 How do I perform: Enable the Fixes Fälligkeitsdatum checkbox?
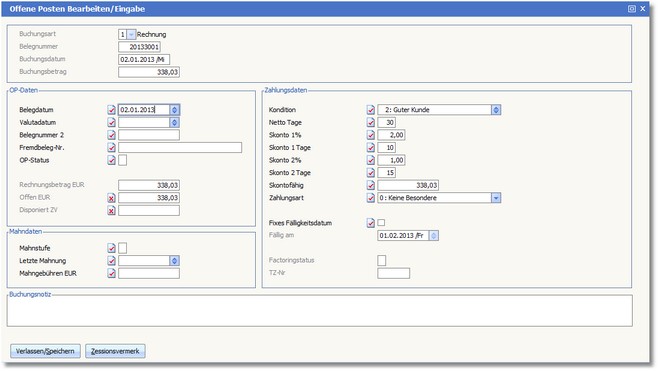pos(381,223)
